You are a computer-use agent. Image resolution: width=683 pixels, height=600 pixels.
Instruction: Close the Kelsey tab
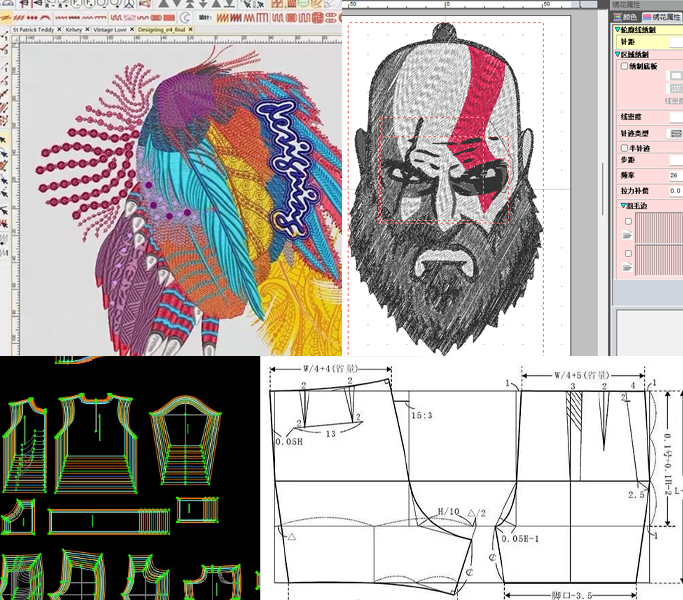(x=87, y=29)
